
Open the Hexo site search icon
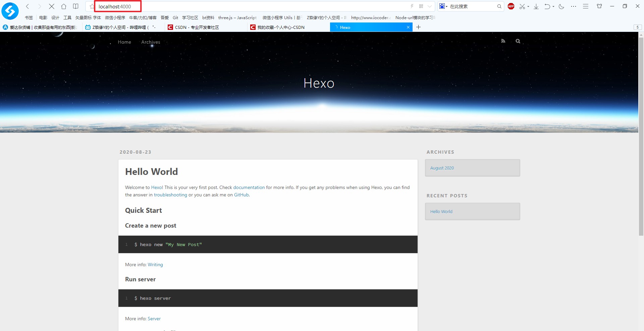[x=518, y=41]
